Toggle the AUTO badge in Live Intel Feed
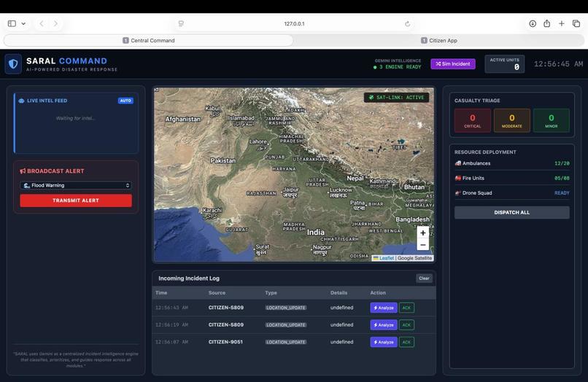588x382 pixels. click(x=125, y=101)
